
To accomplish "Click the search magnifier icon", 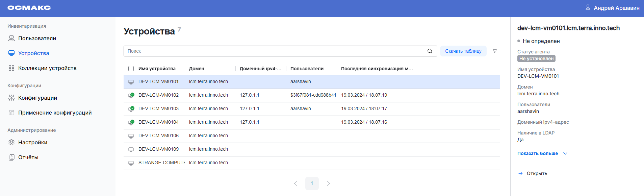I will (430, 51).
